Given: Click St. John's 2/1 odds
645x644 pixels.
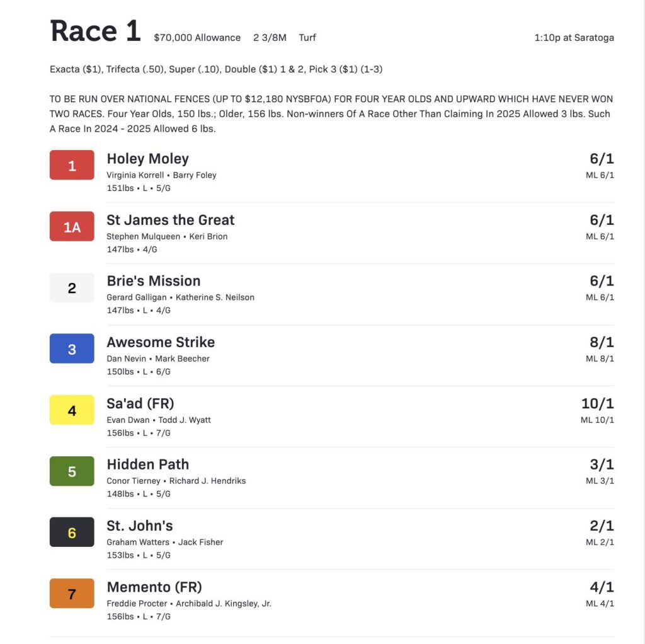Looking at the screenshot, I should coord(602,526).
